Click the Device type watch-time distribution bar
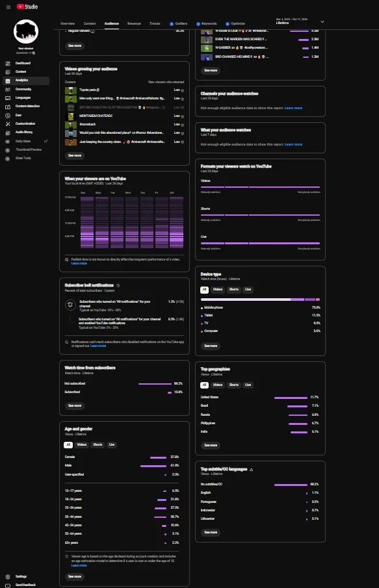The image size is (379, 588). click(x=260, y=300)
